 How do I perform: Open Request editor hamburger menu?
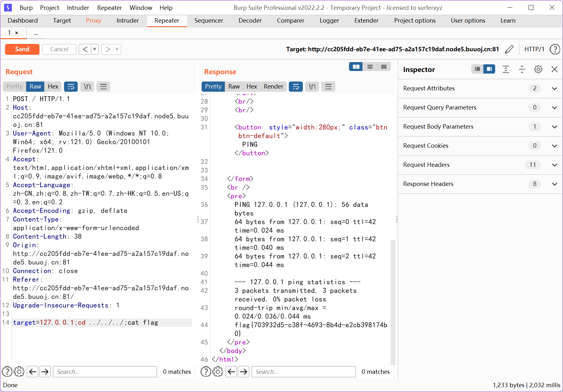coord(103,87)
